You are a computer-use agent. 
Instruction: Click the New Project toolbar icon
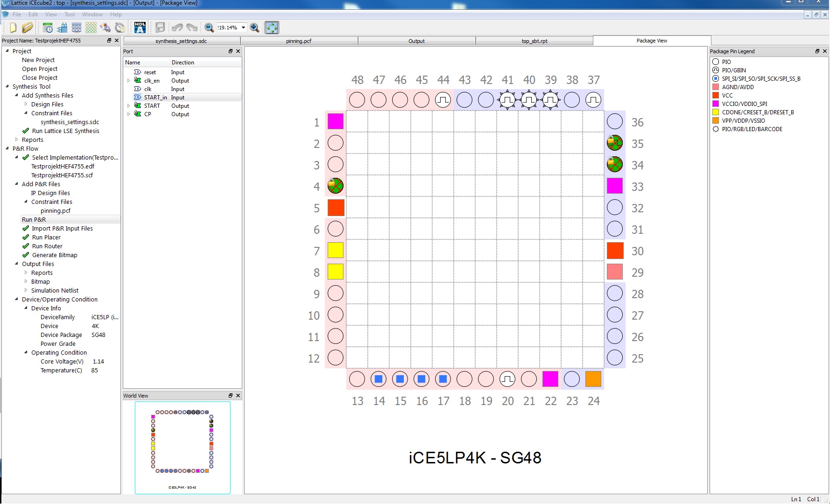13,28
